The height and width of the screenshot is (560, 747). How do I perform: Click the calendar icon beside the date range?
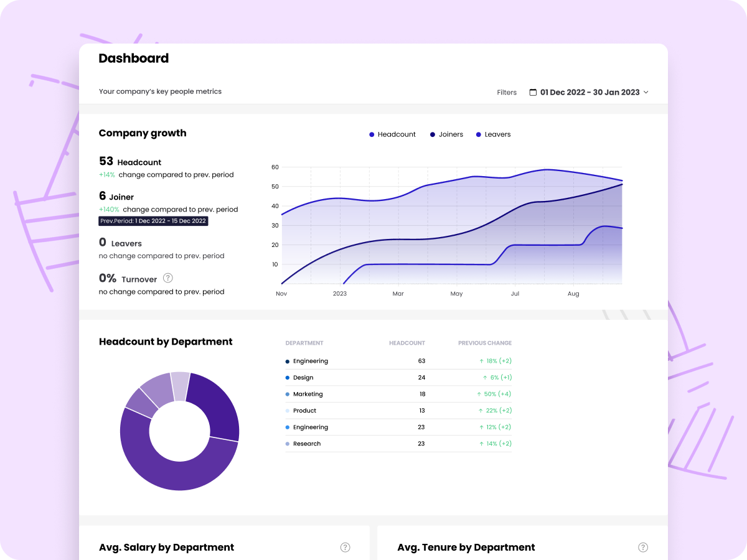click(x=533, y=92)
